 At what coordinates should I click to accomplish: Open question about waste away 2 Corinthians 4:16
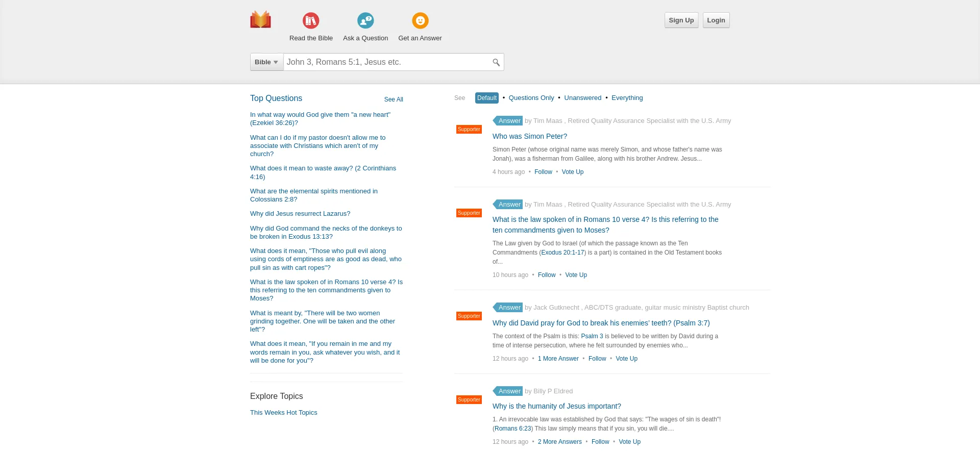coord(323,172)
